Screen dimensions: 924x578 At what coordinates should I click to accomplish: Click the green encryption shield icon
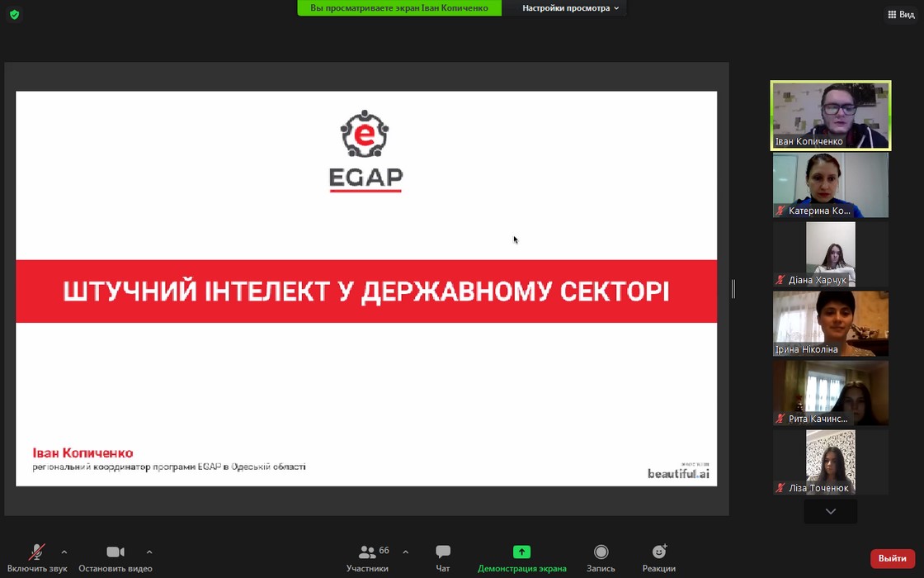tap(14, 15)
